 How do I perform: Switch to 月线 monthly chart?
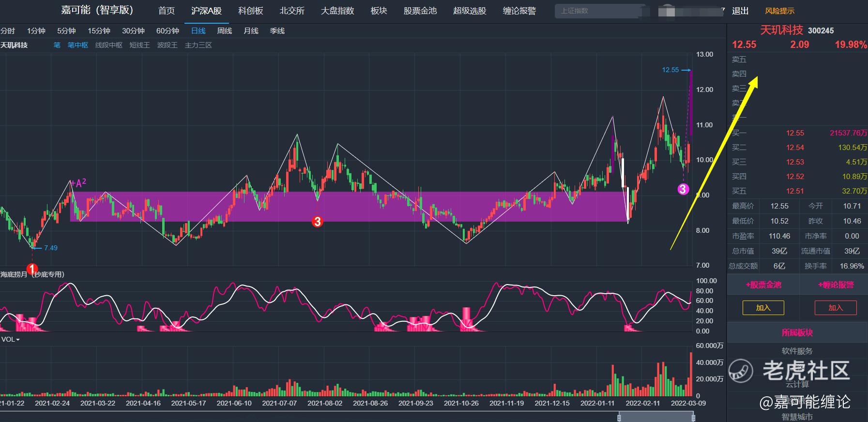[x=251, y=31]
